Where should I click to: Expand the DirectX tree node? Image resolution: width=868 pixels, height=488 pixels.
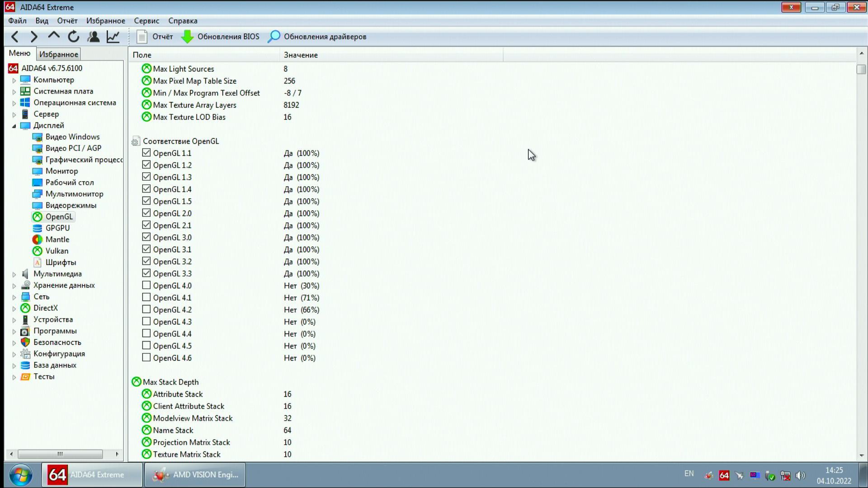(x=14, y=309)
